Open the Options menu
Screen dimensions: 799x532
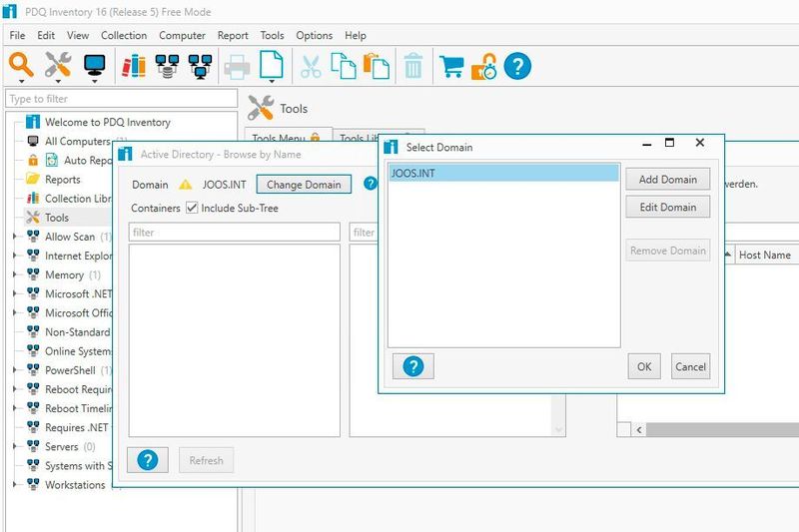(315, 36)
